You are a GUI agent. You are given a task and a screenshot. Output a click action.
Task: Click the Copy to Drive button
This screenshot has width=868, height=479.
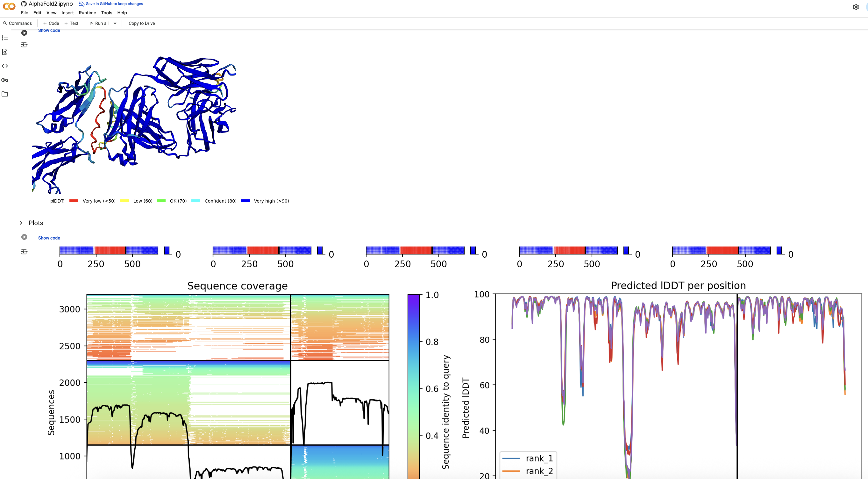(141, 23)
